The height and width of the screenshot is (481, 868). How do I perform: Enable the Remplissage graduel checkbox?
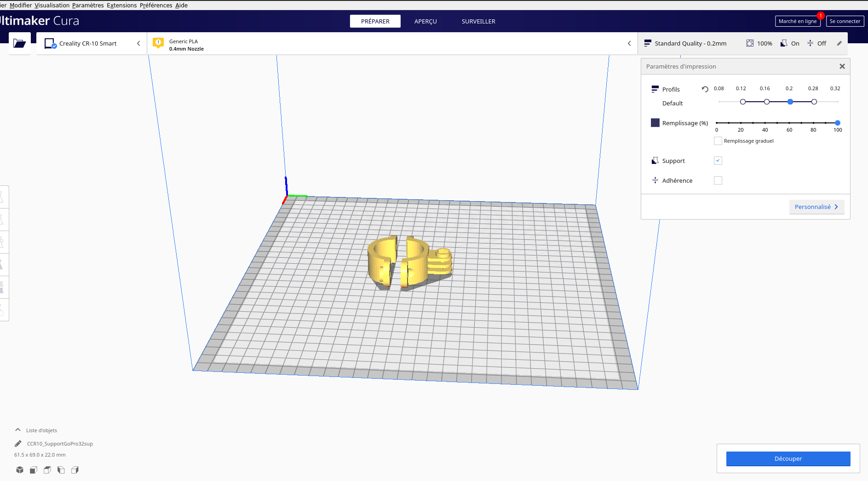718,141
